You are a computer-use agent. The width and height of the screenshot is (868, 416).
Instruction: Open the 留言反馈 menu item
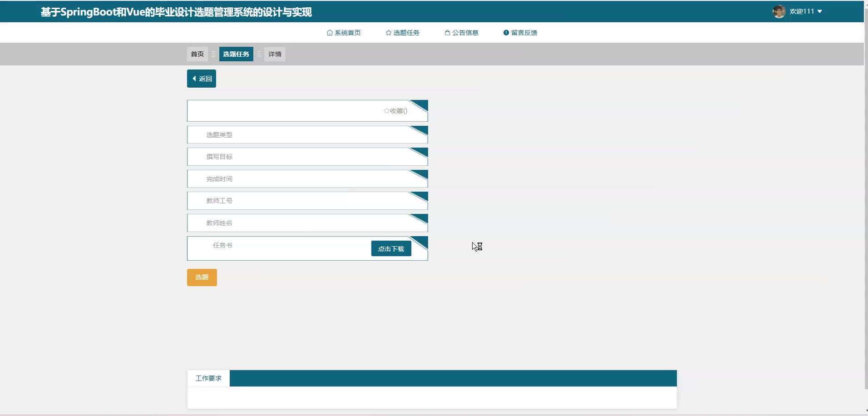tap(520, 33)
